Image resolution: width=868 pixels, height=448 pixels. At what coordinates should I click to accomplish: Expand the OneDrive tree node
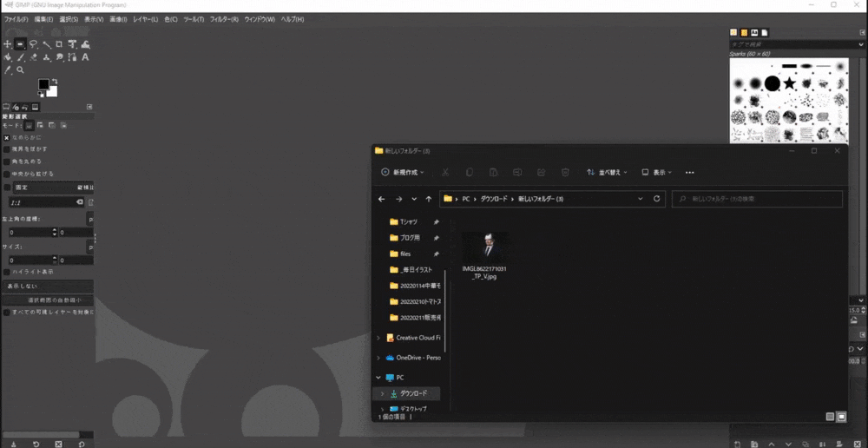click(x=378, y=357)
